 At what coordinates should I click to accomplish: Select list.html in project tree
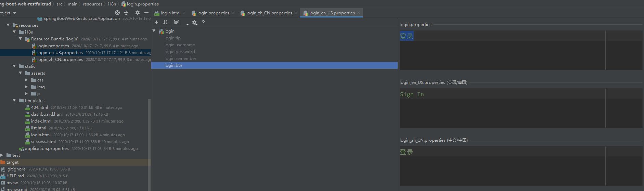[38, 128]
